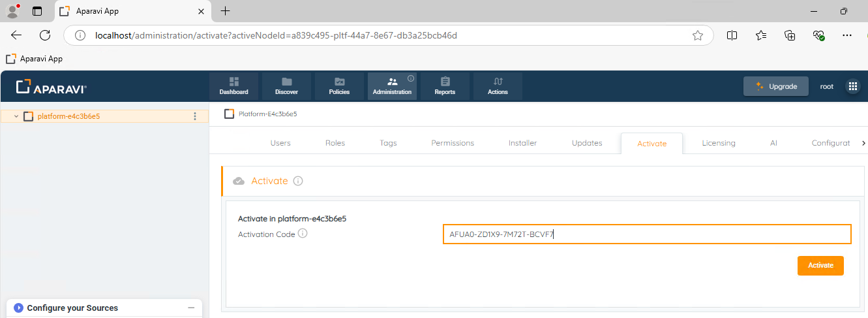Click the Configure your Sources arrow icon
The height and width of the screenshot is (318, 868).
[19, 308]
